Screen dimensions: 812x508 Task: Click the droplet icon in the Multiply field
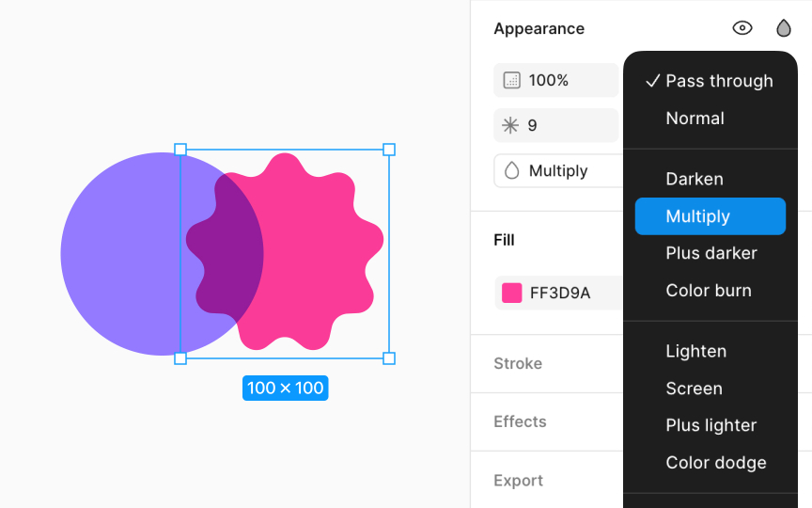click(x=511, y=170)
